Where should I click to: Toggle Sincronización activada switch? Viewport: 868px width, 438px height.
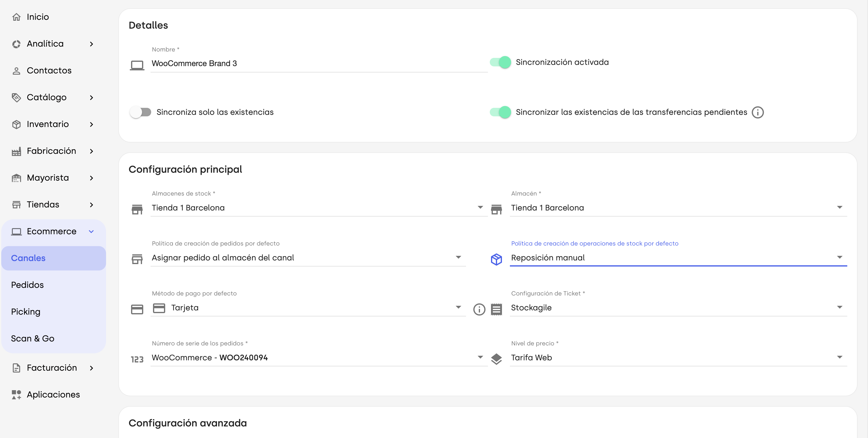click(x=500, y=62)
